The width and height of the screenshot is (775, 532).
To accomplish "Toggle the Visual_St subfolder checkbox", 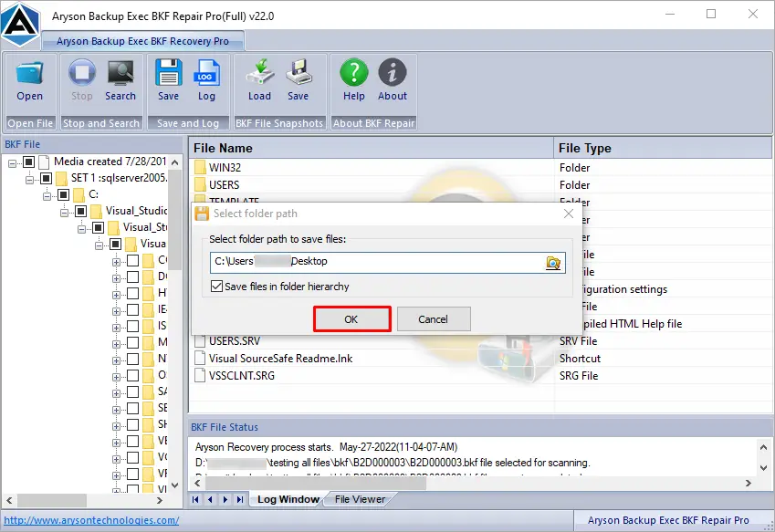I will tap(99, 228).
